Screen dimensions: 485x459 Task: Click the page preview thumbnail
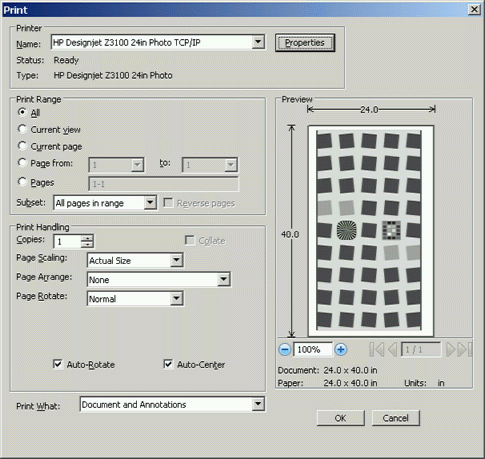coord(371,231)
